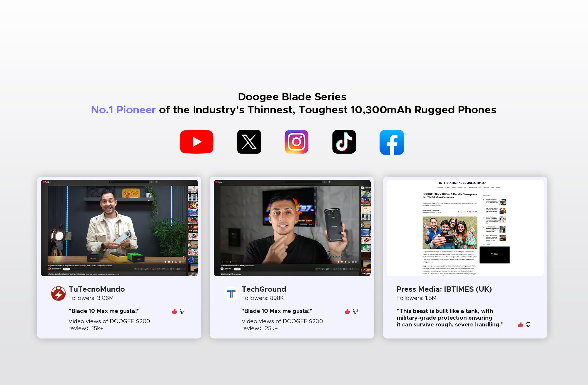Click the Facebook logo icon

[392, 142]
